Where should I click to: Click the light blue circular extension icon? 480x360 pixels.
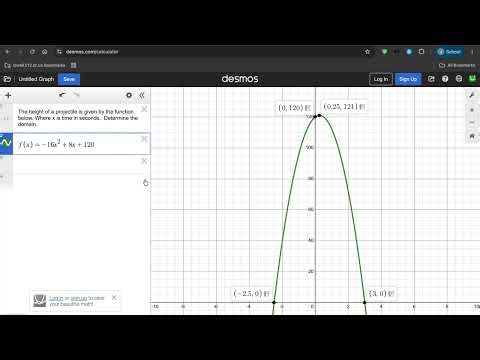coord(409,52)
